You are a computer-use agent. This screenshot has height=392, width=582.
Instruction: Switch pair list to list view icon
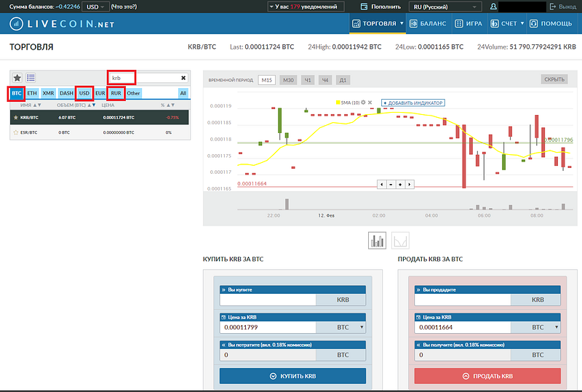[x=31, y=78]
